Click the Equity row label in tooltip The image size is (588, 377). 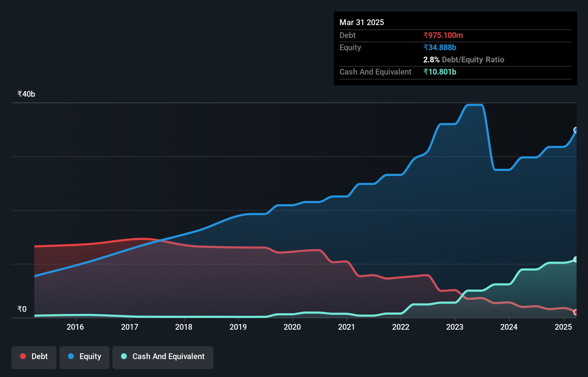pyautogui.click(x=350, y=47)
